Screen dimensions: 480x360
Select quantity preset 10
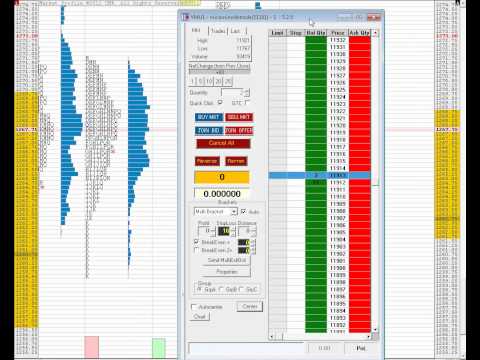[x=209, y=81]
